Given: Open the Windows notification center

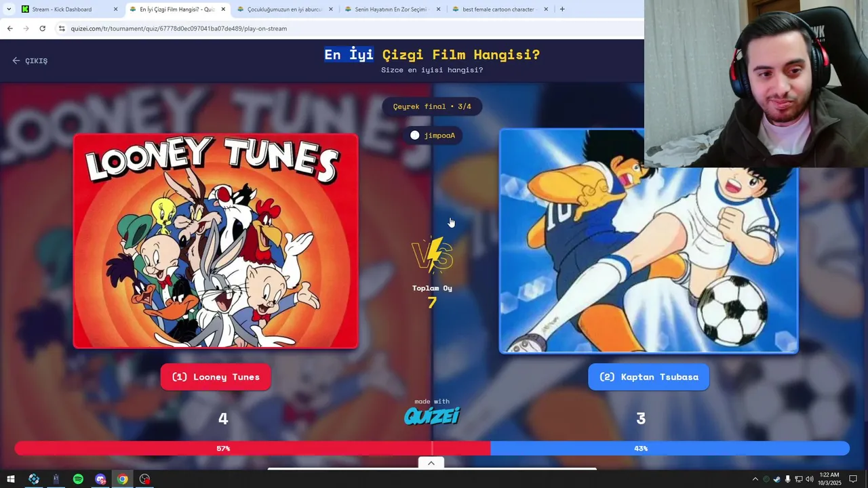Looking at the screenshot, I should tap(854, 479).
